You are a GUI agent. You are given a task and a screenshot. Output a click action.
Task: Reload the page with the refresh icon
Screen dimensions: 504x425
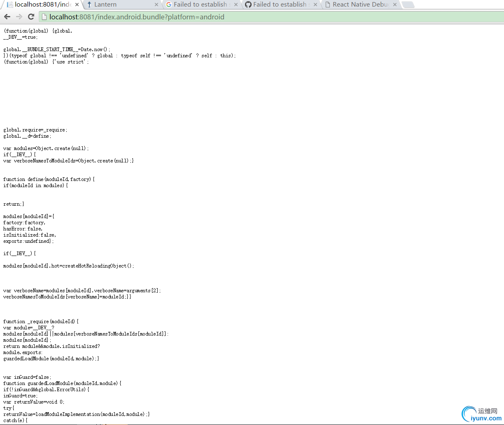point(31,17)
